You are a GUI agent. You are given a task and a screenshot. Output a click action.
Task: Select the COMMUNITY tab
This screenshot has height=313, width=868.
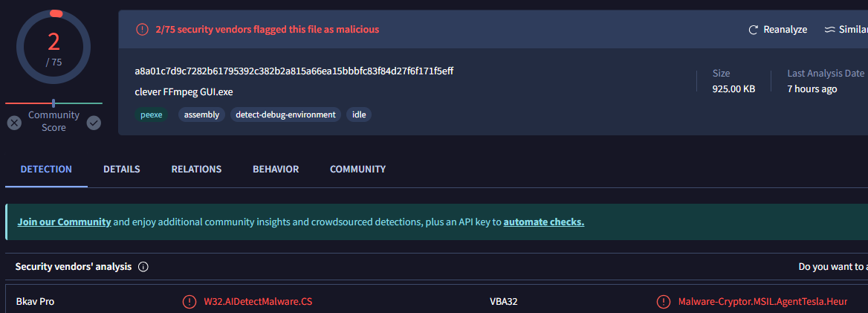[x=357, y=170]
